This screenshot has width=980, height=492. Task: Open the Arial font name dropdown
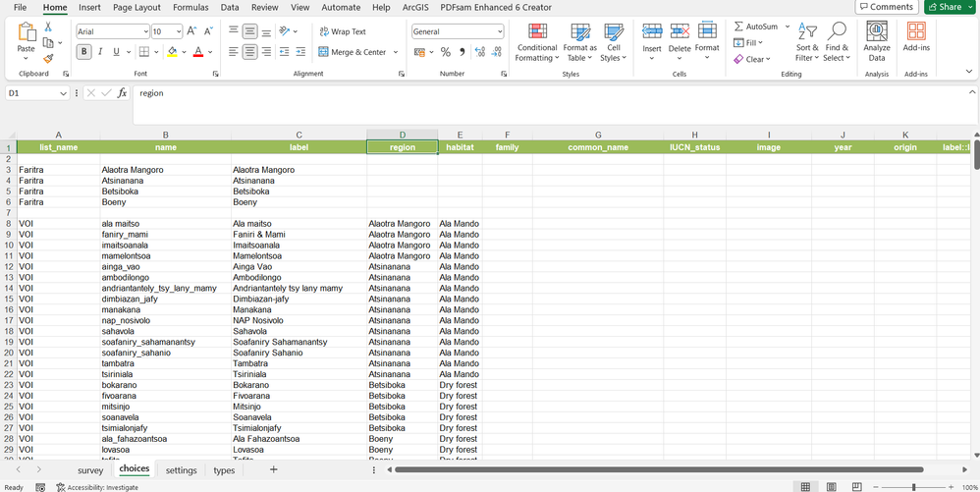click(x=145, y=31)
